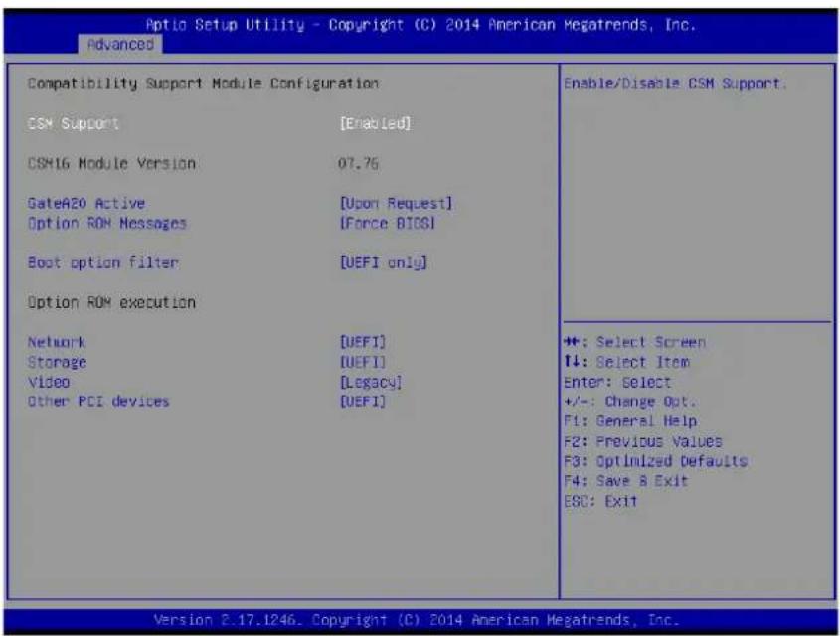This screenshot has height=636, width=840.
Task: Click the F2: Previous Values hint
Action: pyautogui.click(x=643, y=441)
